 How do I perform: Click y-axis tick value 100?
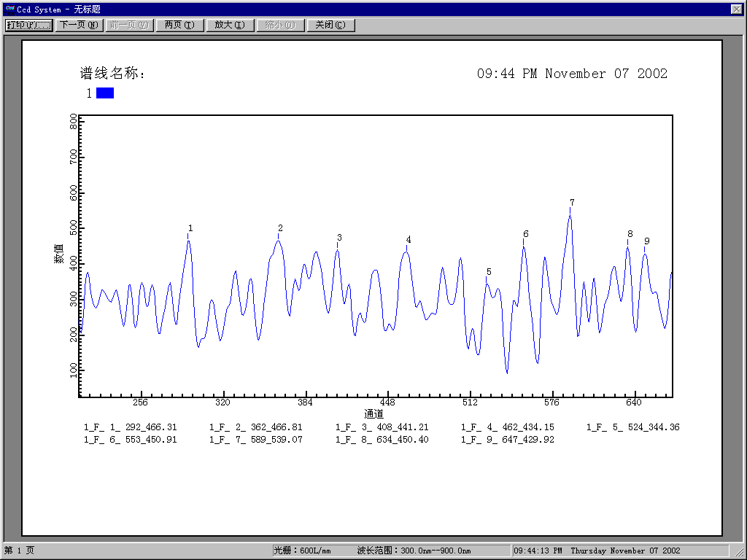(74, 370)
